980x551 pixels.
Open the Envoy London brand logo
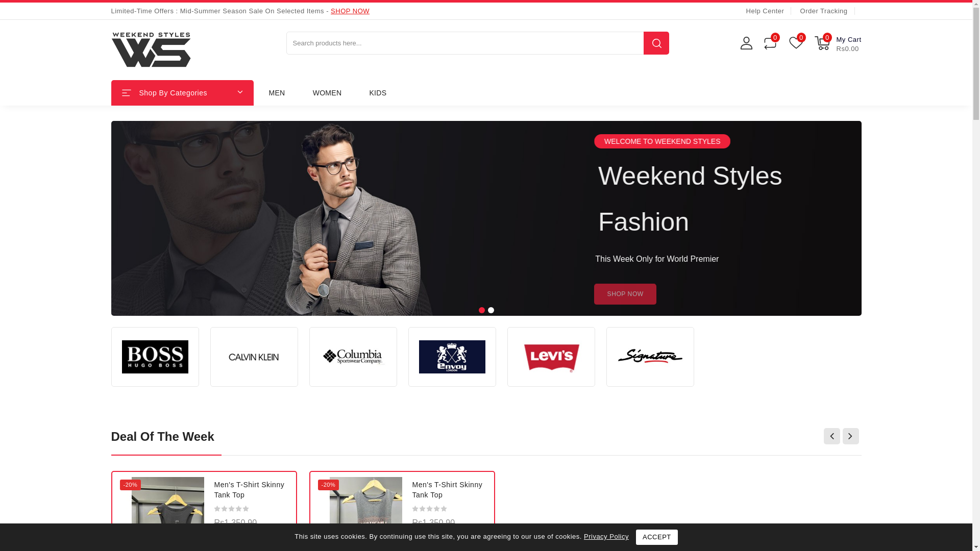pyautogui.click(x=452, y=357)
